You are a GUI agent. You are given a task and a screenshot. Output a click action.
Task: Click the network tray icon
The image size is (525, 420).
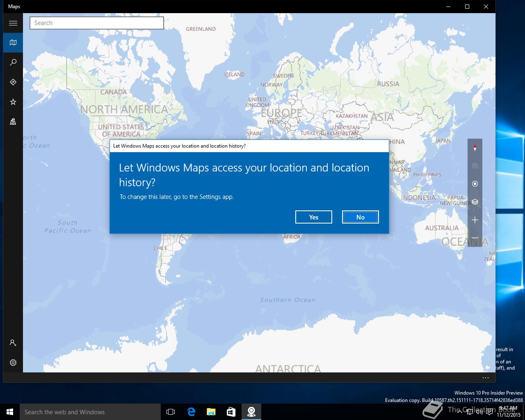pyautogui.click(x=469, y=412)
